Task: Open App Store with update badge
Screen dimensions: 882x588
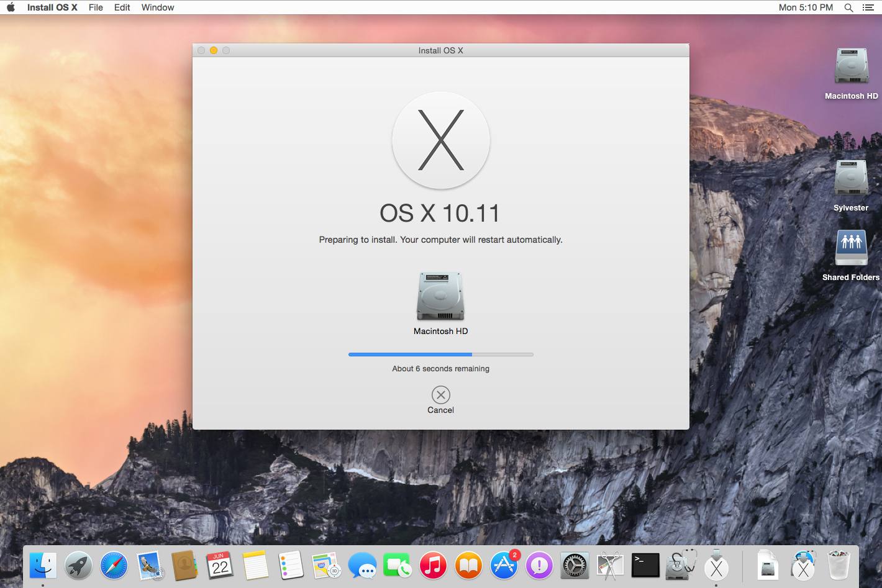Action: tap(504, 566)
